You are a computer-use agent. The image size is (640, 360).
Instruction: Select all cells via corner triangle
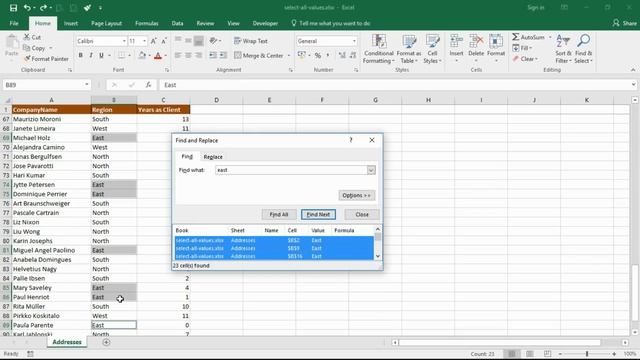[x=6, y=100]
